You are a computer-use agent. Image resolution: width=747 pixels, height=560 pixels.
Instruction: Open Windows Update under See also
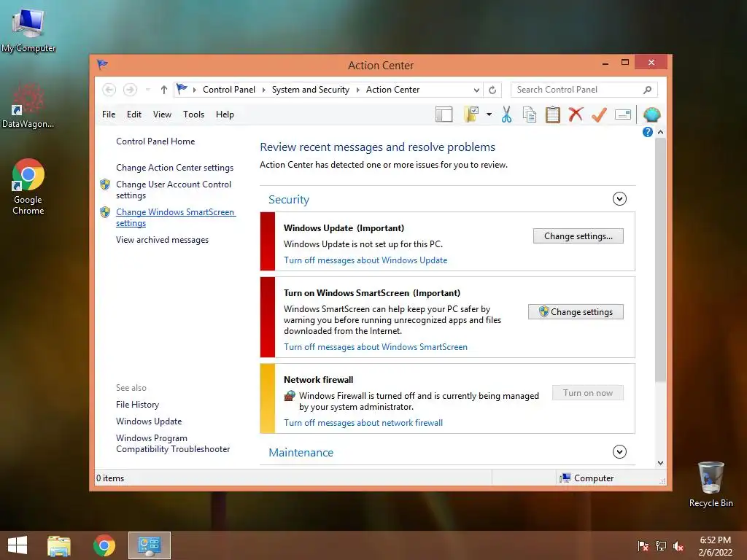click(149, 421)
